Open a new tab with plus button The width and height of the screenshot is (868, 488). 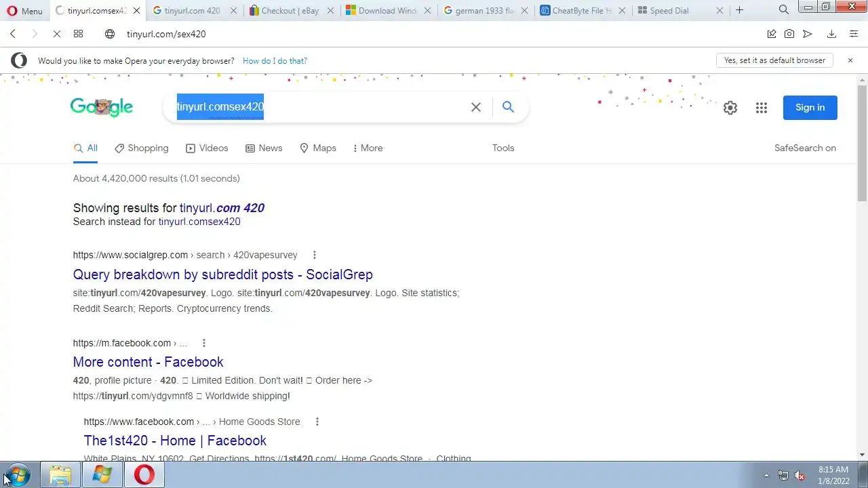click(x=739, y=10)
